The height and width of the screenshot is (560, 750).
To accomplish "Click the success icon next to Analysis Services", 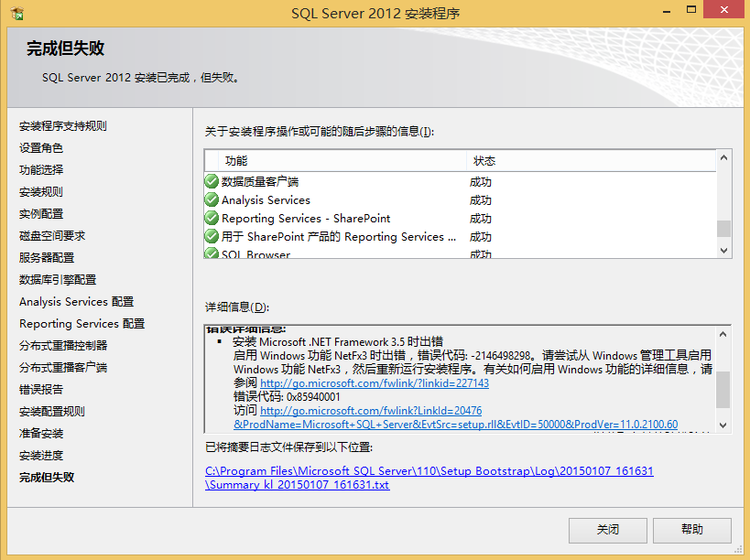I will 212,199.
